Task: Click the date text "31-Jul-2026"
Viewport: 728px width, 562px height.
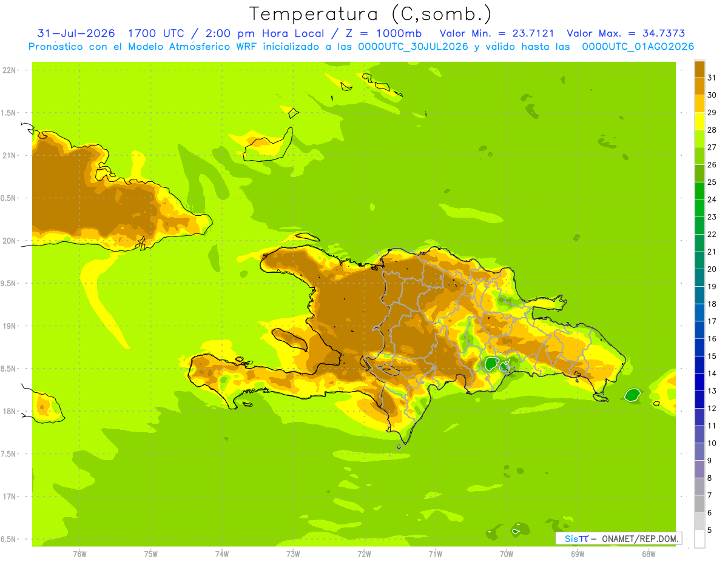Action: click(76, 33)
